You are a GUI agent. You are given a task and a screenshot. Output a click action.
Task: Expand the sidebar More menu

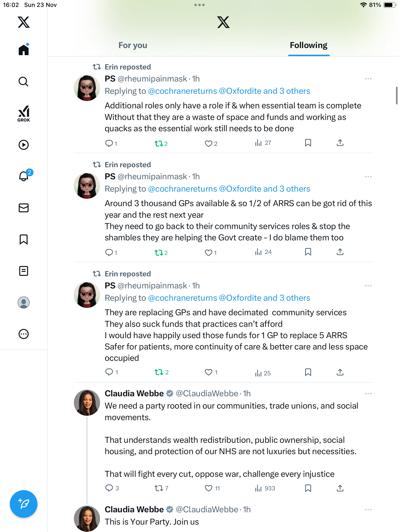coord(24,334)
